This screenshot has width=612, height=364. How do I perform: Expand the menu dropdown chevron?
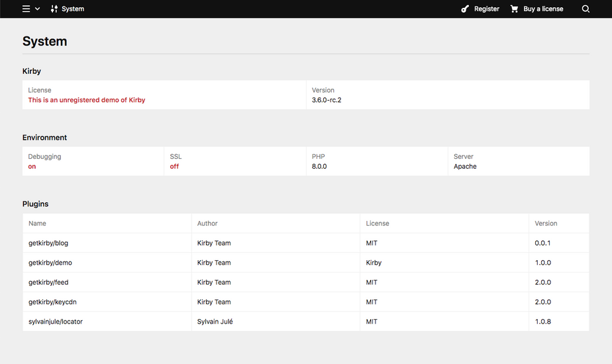[37, 9]
